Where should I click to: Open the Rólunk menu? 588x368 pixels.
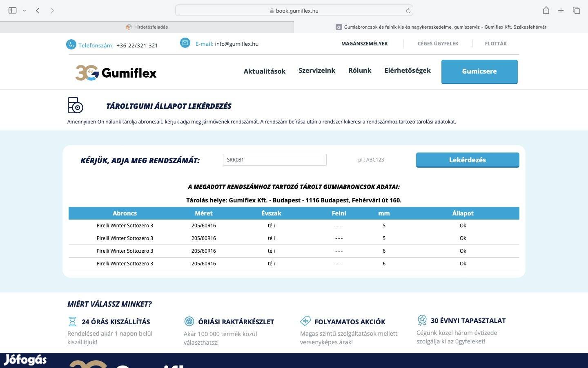[x=360, y=70]
